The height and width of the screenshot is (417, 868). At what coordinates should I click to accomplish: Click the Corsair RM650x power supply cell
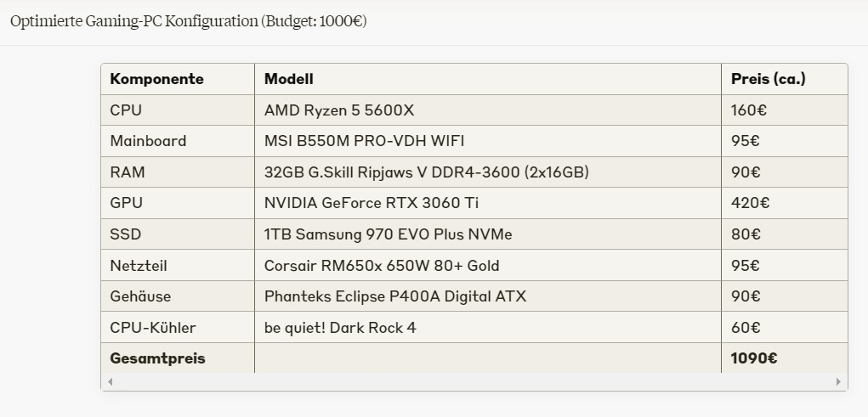click(x=488, y=266)
